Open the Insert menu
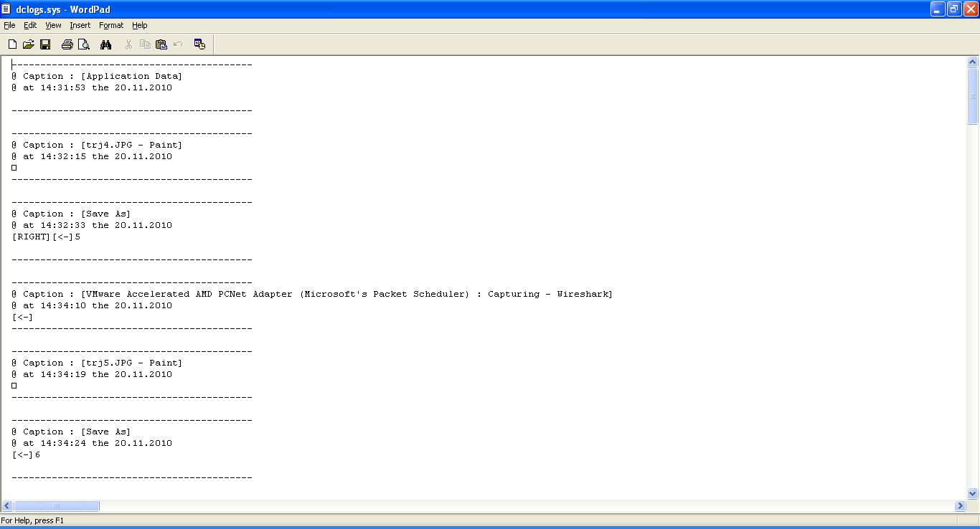The image size is (980, 529). [x=80, y=25]
